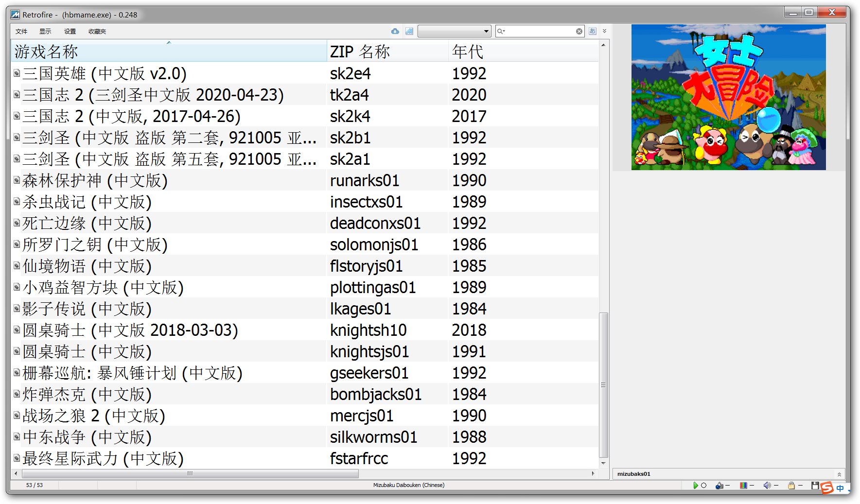Open the 收藏夹 menu

tap(97, 32)
